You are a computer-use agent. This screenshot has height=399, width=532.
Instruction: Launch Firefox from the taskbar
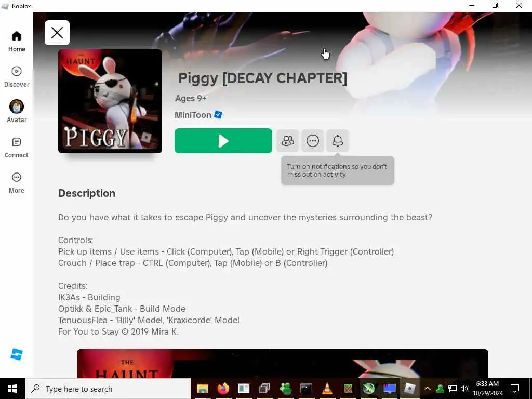(223, 389)
